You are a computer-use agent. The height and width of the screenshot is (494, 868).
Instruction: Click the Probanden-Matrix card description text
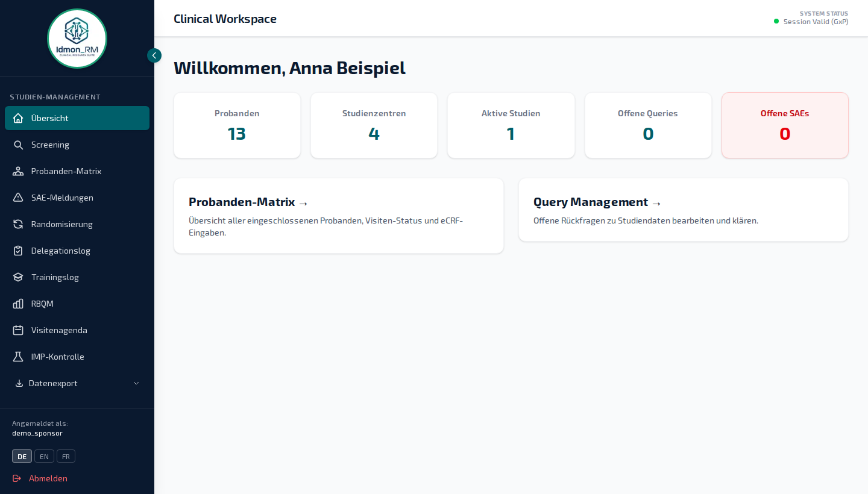pyautogui.click(x=325, y=227)
